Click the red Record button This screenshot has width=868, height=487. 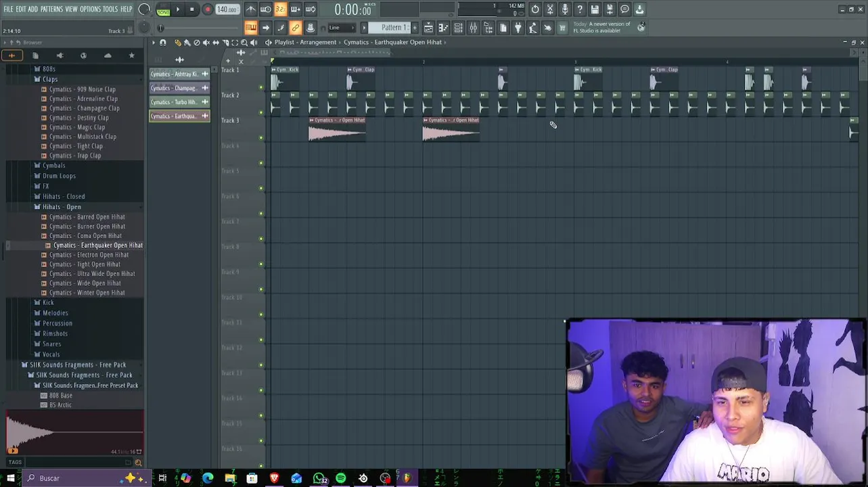click(x=207, y=9)
